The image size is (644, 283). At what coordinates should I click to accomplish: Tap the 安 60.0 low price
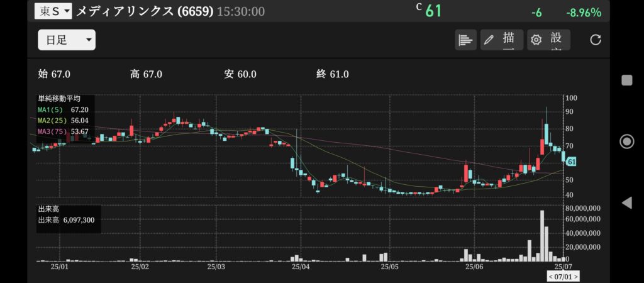click(x=240, y=74)
